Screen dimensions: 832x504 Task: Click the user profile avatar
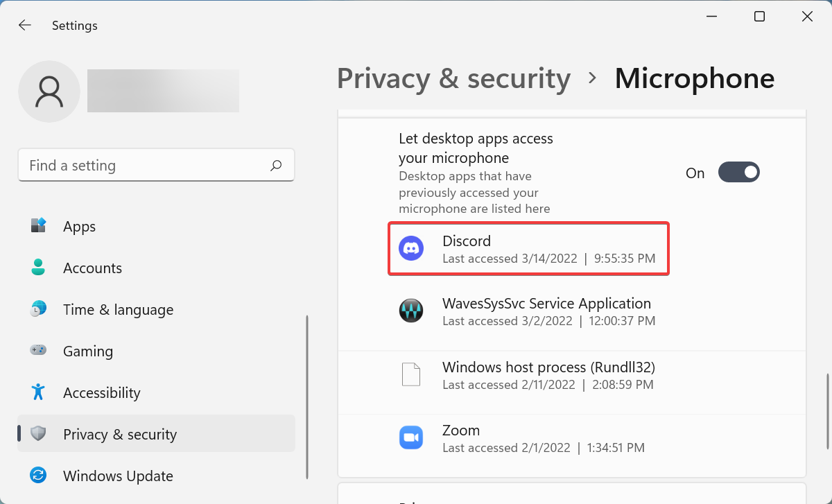tap(49, 91)
